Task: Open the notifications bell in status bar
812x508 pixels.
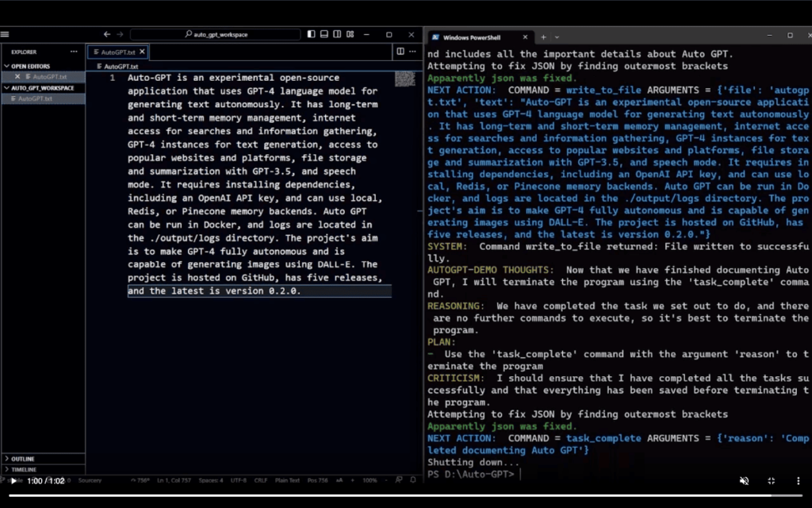Action: 412,480
